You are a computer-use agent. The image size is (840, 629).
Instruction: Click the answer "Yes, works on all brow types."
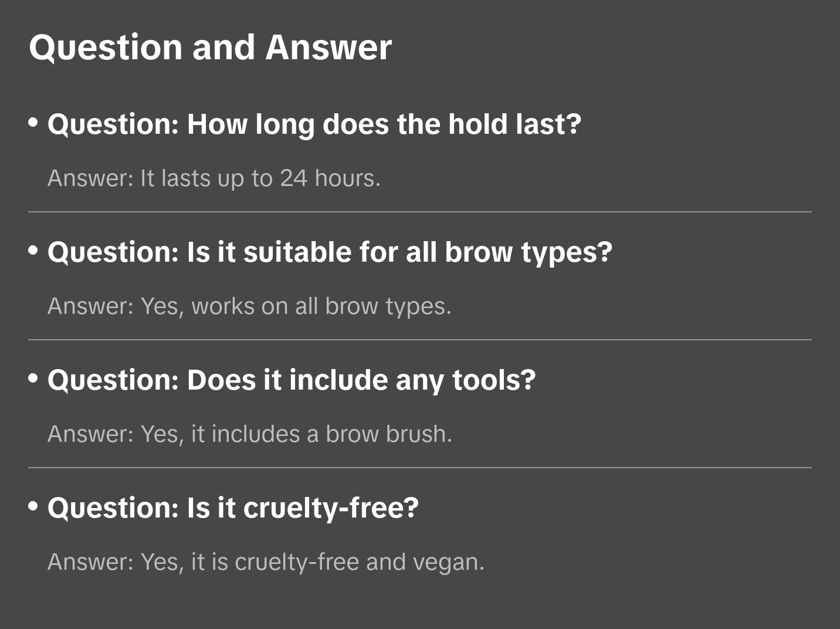[x=249, y=306]
